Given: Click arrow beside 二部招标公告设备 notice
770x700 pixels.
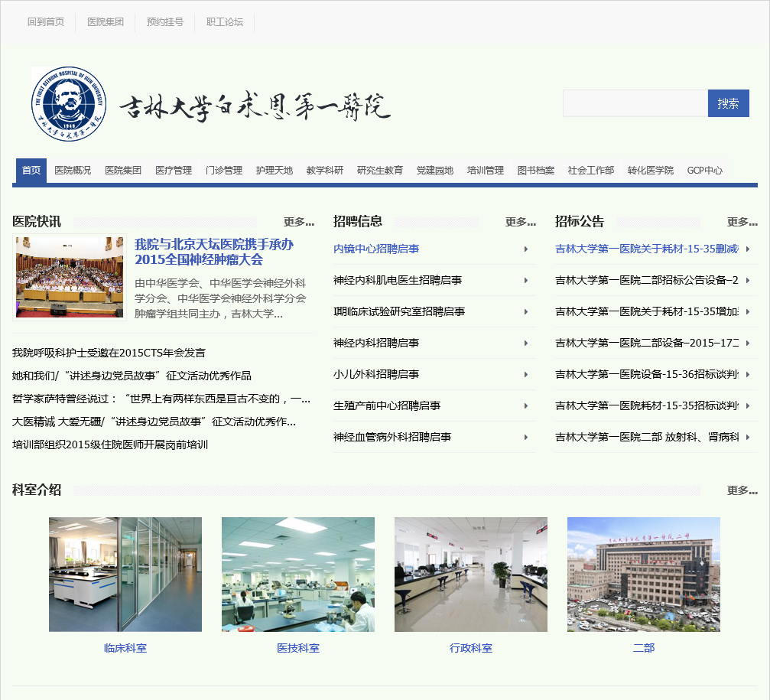Looking at the screenshot, I should point(748,281).
